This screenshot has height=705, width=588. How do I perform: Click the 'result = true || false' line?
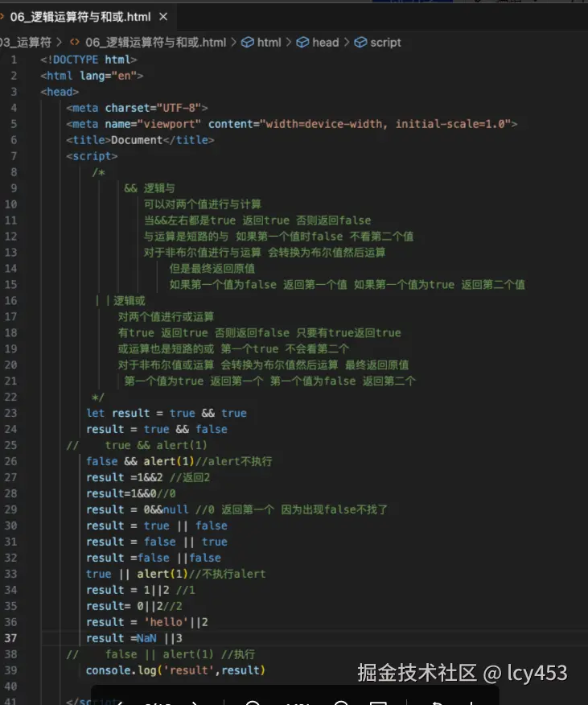tap(156, 526)
